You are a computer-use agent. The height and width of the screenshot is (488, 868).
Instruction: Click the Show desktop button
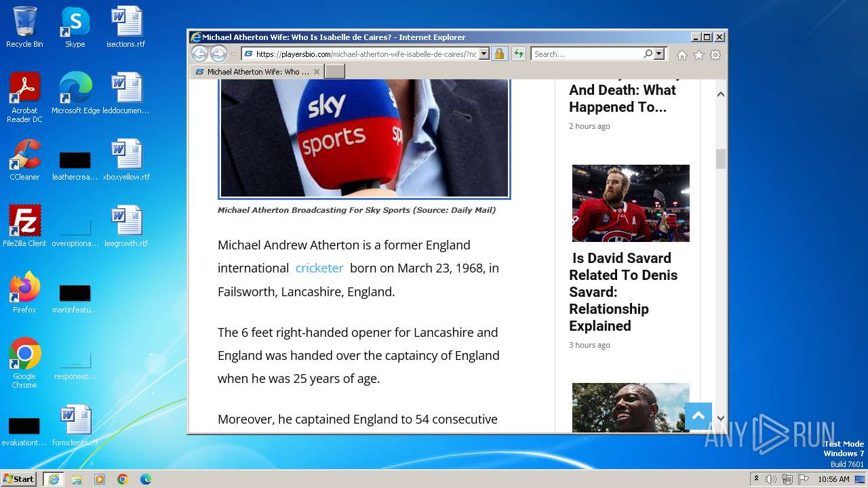861,479
